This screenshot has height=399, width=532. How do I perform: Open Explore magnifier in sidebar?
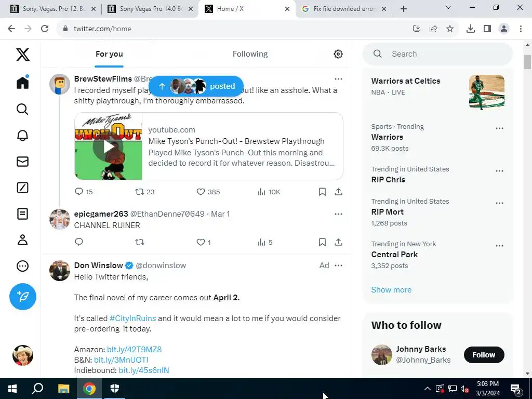[x=22, y=109]
